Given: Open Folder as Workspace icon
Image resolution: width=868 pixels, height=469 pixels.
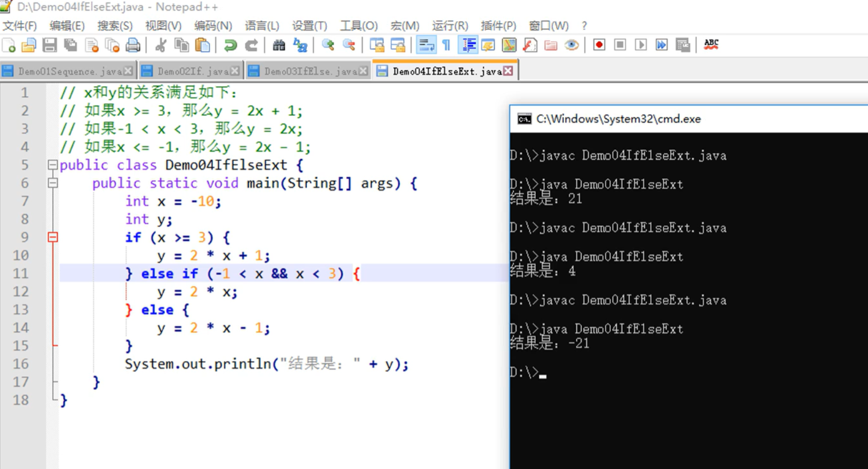Looking at the screenshot, I should 551,46.
